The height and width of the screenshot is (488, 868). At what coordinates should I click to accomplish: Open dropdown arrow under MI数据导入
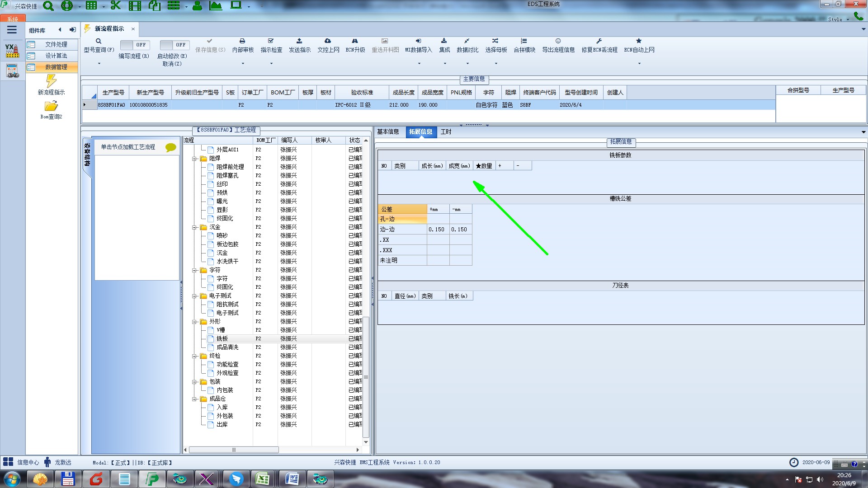coord(419,63)
